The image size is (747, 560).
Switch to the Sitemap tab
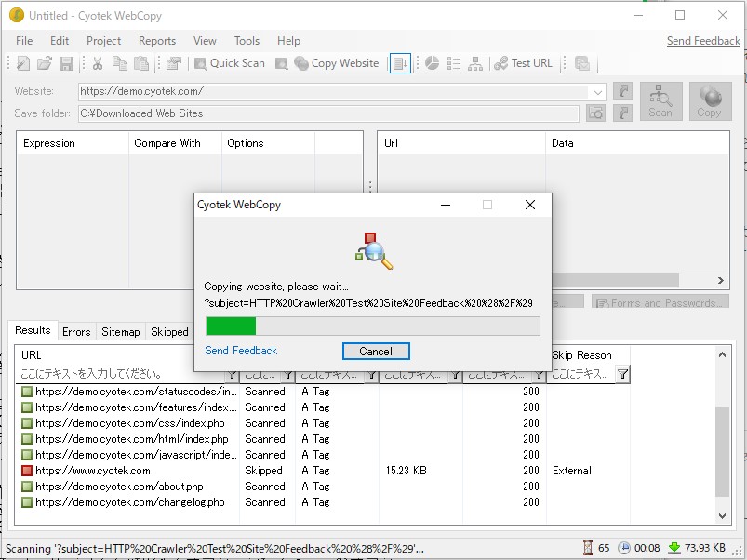[121, 332]
